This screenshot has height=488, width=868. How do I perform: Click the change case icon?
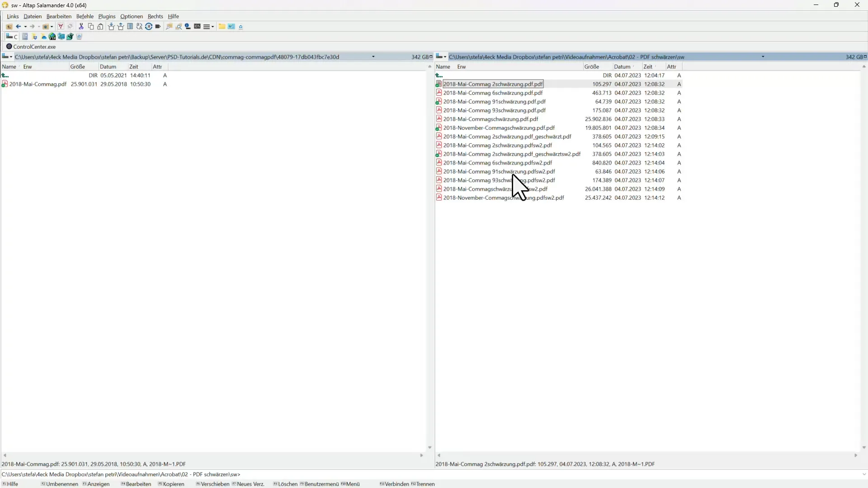tap(139, 27)
